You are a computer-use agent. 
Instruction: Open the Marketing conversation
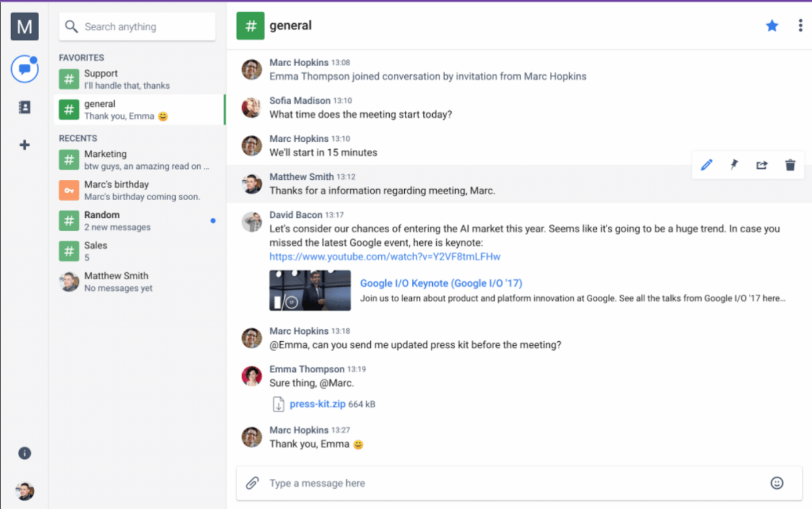(139, 160)
